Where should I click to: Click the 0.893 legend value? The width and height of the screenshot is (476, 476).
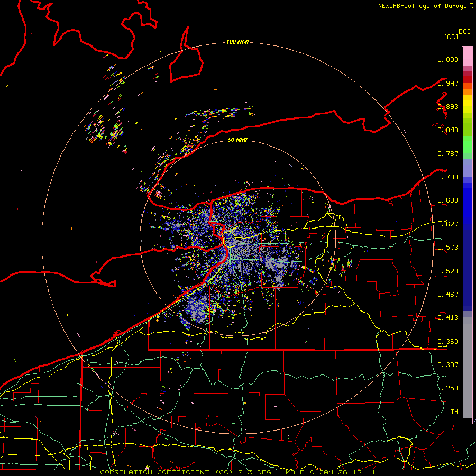[x=448, y=106]
